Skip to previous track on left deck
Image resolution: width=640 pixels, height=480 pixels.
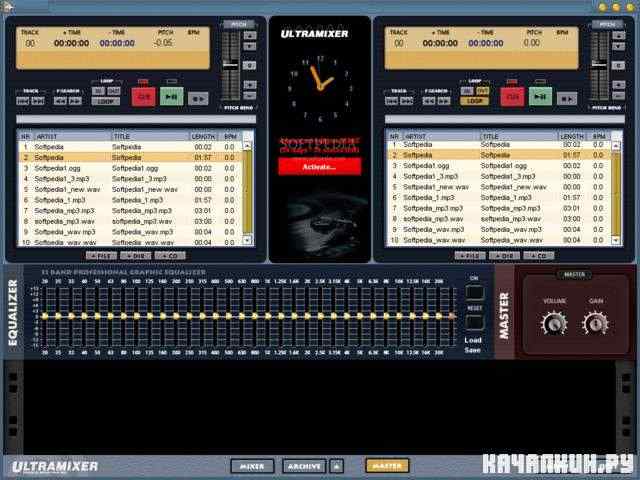[23, 101]
